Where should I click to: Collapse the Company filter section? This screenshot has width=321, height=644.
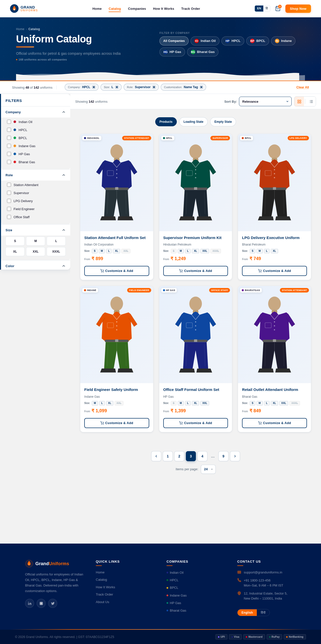pyautogui.click(x=36, y=112)
